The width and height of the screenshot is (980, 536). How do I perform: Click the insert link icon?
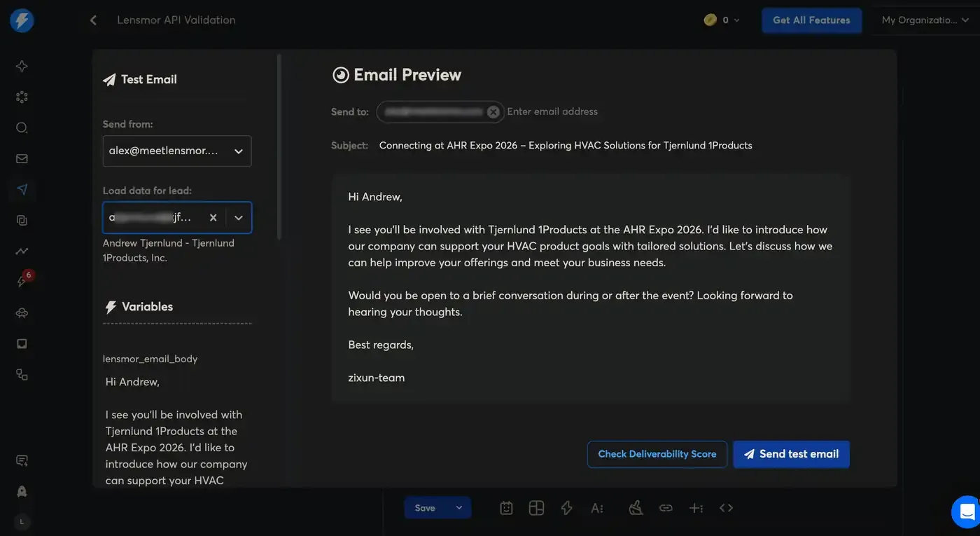tap(666, 508)
